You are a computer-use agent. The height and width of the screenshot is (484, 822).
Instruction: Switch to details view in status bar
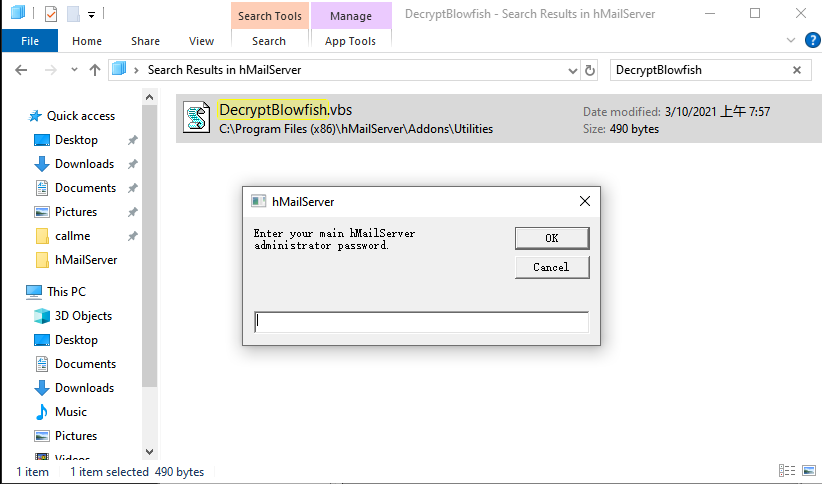click(787, 471)
